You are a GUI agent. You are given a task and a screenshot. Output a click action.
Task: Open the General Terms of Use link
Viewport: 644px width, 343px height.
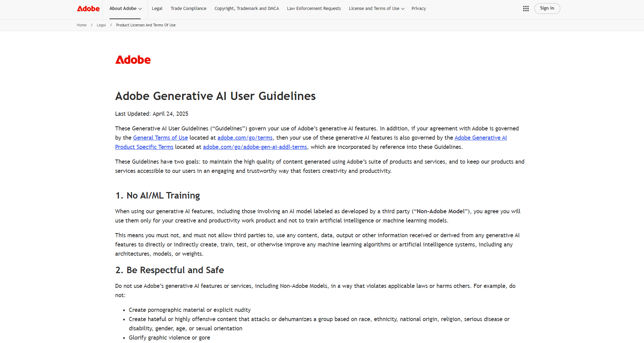[160, 138]
